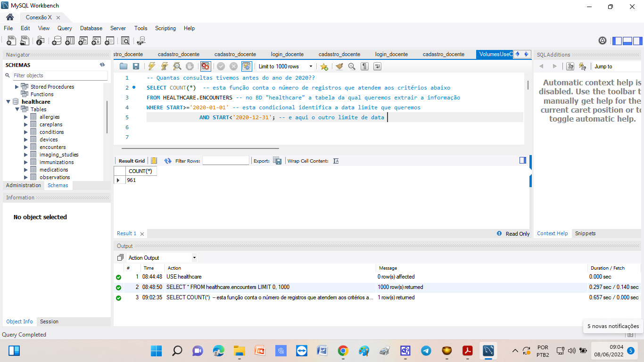Open SQL script file icon in main toolbar
The height and width of the screenshot is (362, 644).
tap(24, 41)
